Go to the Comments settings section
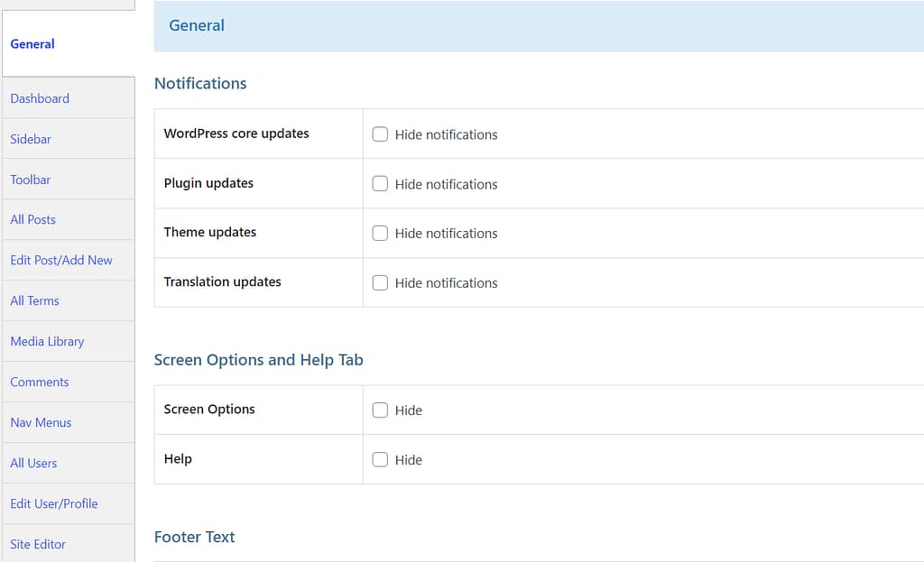The image size is (924, 562). (x=40, y=382)
